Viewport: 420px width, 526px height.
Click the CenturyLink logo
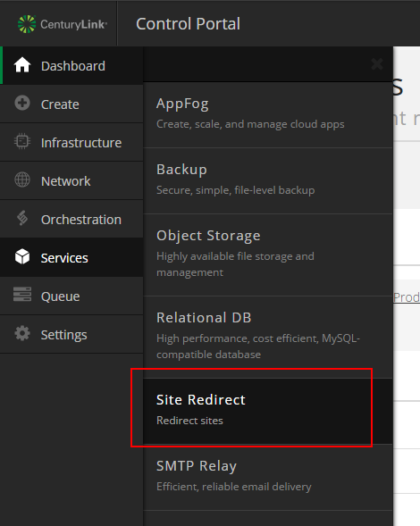[x=63, y=24]
